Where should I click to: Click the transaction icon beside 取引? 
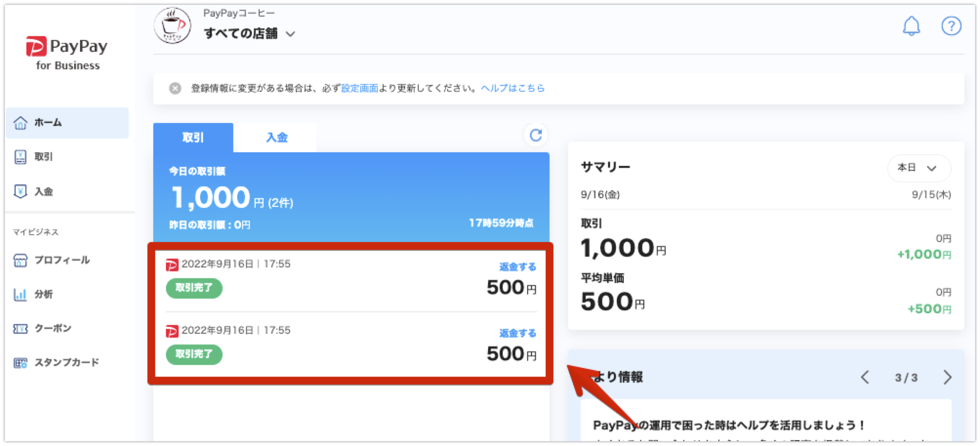click(20, 157)
